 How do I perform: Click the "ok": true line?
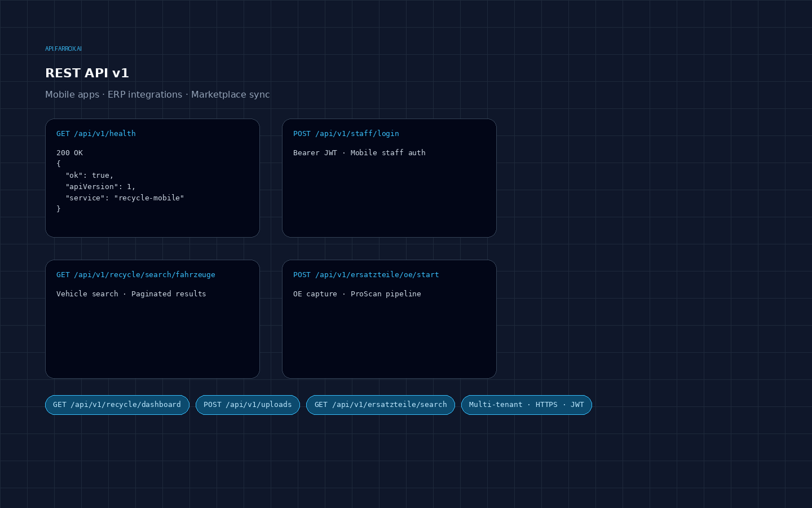pos(90,176)
